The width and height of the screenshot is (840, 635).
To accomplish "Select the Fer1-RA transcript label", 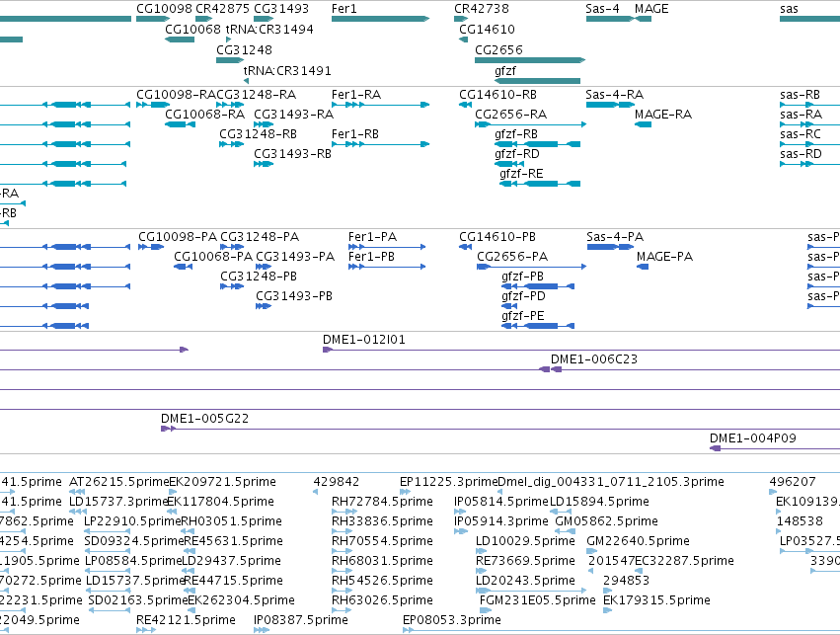I will coord(356,95).
